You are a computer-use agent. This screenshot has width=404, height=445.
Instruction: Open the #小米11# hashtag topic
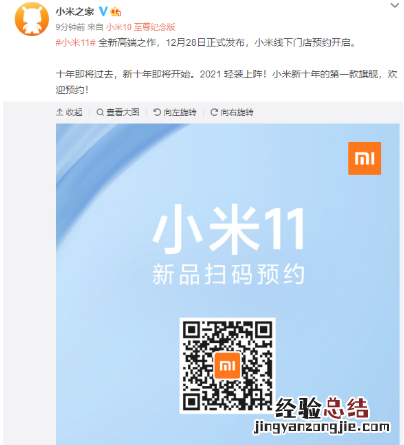click(76, 43)
